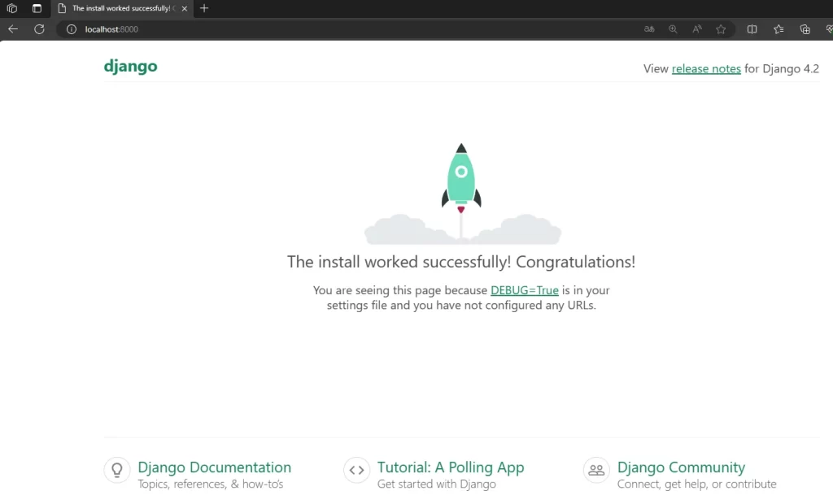
Task: Click 'Get started with Django' text
Action: tap(437, 484)
